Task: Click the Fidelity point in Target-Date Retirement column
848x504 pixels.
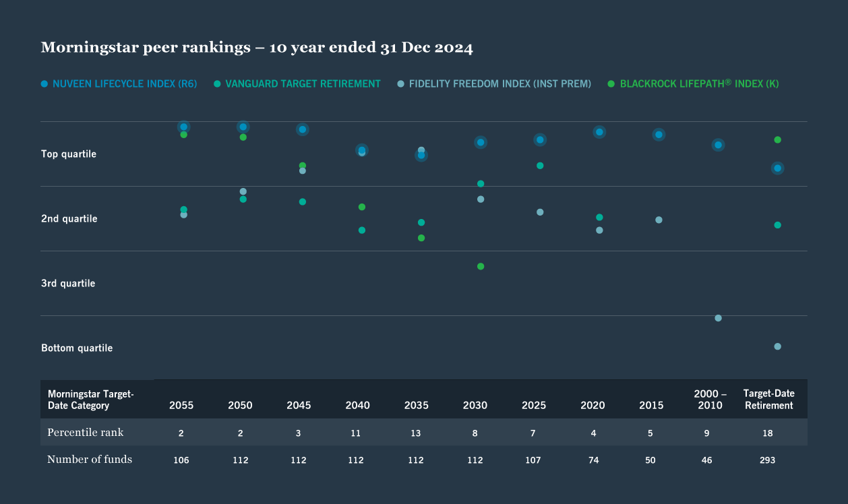Action: point(777,346)
